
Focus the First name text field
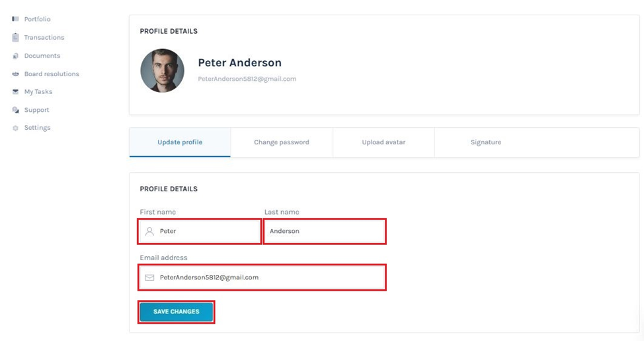pos(200,231)
